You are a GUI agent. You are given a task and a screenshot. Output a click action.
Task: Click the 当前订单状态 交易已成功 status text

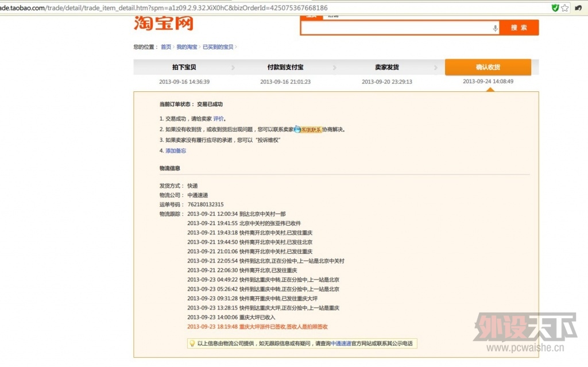[x=191, y=105]
